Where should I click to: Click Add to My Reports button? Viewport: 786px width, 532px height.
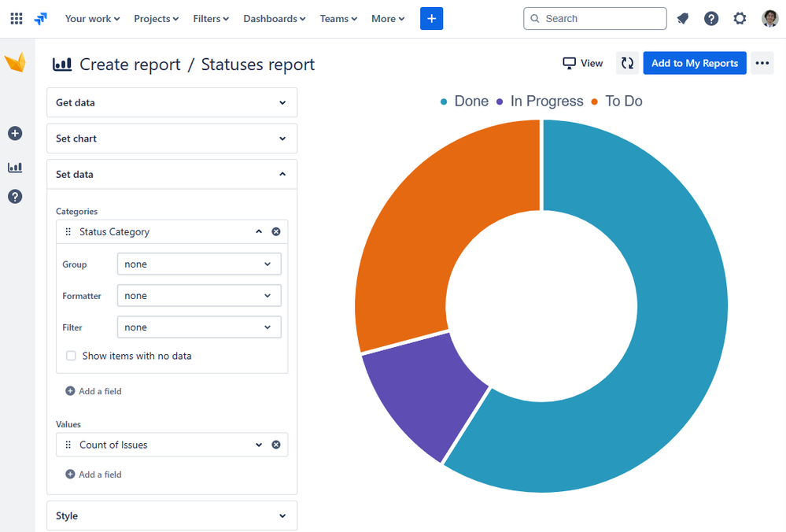[694, 63]
